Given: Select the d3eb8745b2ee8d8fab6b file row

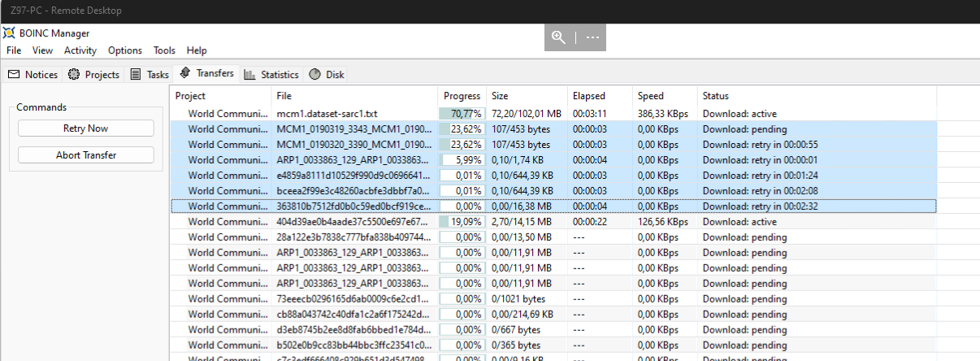Looking at the screenshot, I should point(553,329).
